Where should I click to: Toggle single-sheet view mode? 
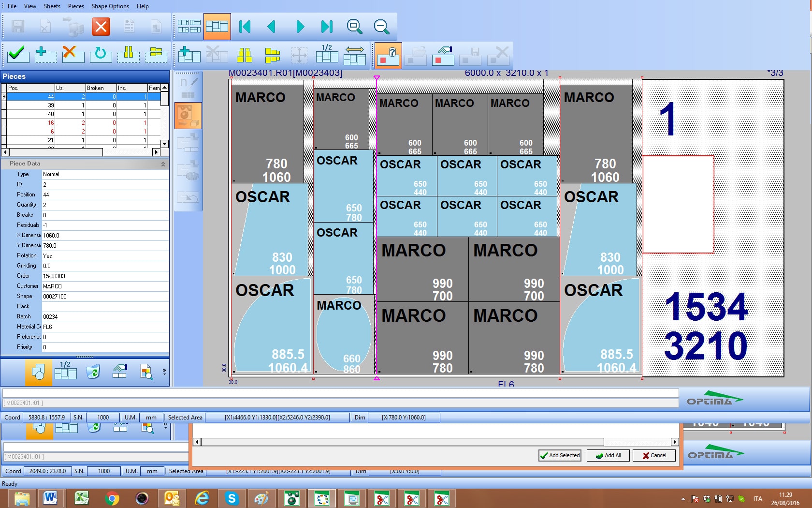coord(217,27)
